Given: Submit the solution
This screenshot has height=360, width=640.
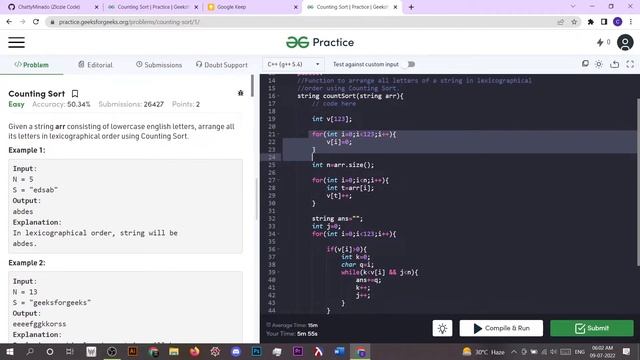Looking at the screenshot, I should point(592,328).
